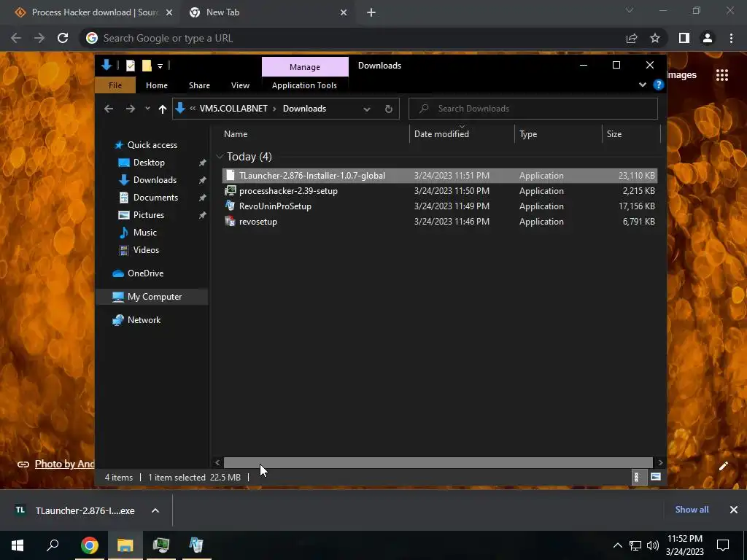Click Photo by link on New Tab

point(64,464)
